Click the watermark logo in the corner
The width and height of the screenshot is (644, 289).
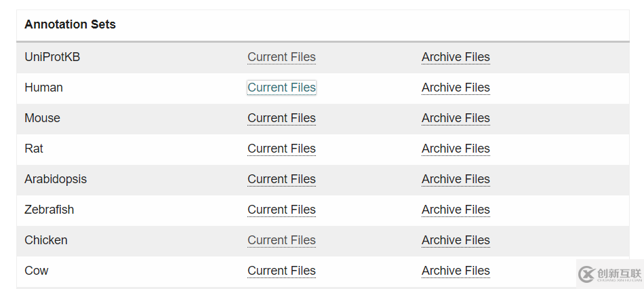[609, 273]
